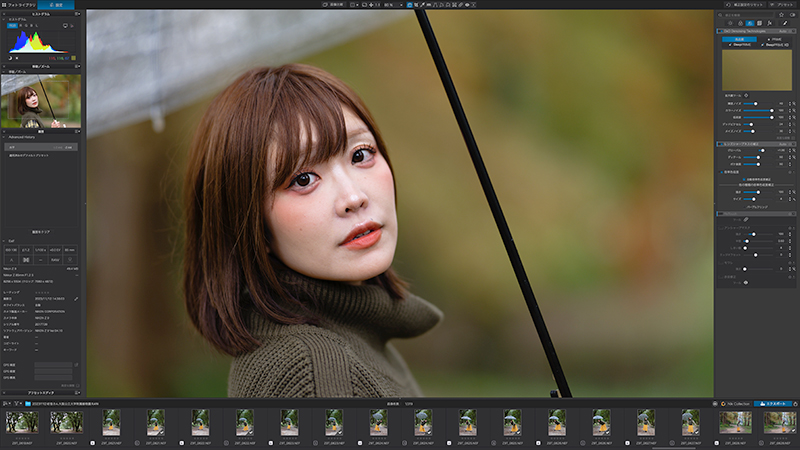Open the filmstrip sort icon
This screenshot has height=450, width=800.
click(x=7, y=404)
